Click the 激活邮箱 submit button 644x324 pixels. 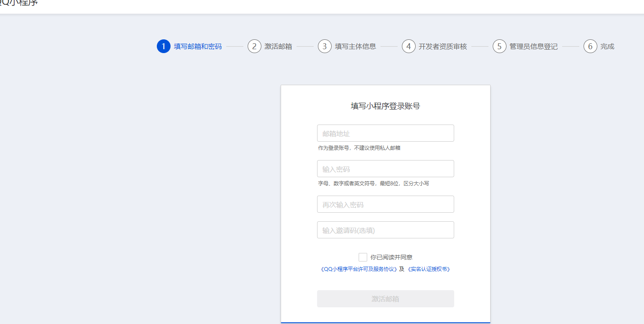click(385, 299)
